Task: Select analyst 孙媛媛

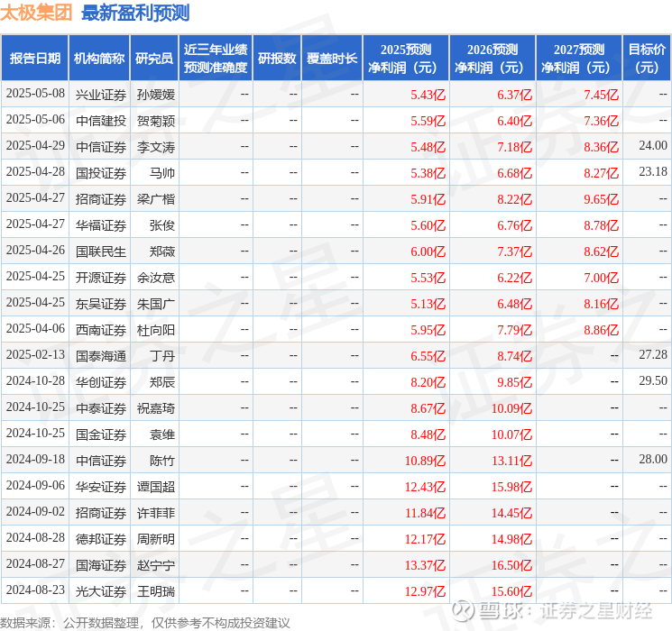Action: point(155,95)
